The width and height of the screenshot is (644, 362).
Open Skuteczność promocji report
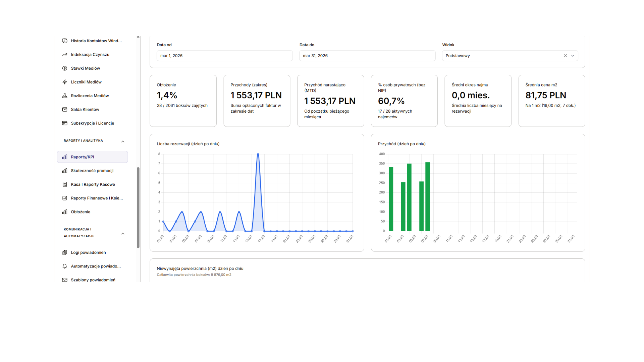pyautogui.click(x=92, y=171)
